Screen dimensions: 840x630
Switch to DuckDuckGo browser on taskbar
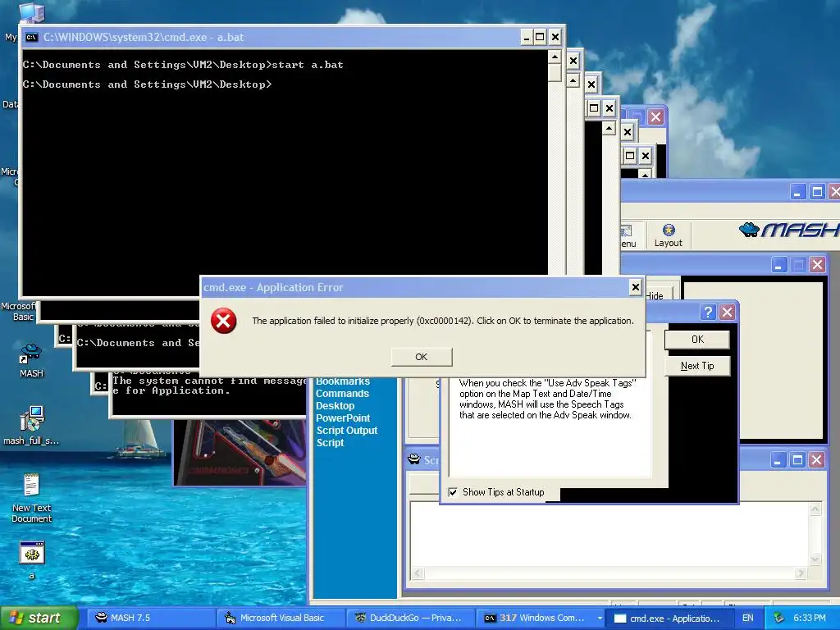[410, 618]
